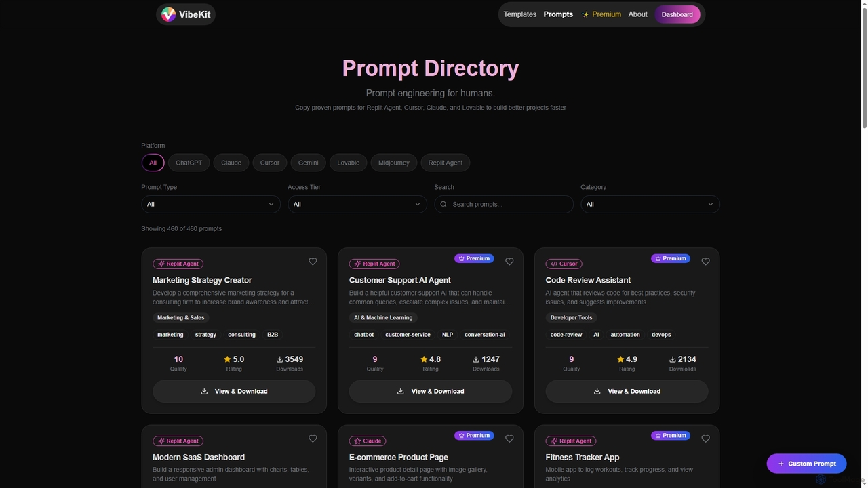The width and height of the screenshot is (868, 488).
Task: Open About in the navigation
Action: coord(637,14)
